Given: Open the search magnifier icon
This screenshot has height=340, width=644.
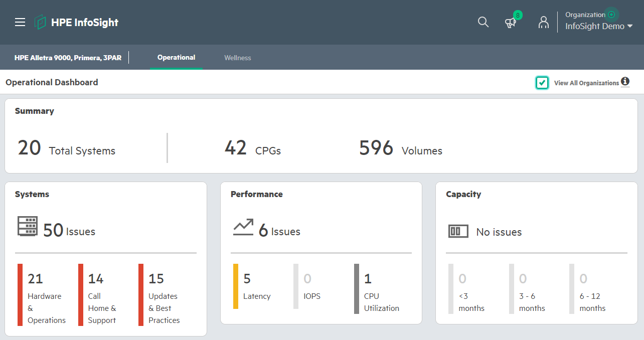Looking at the screenshot, I should [483, 22].
